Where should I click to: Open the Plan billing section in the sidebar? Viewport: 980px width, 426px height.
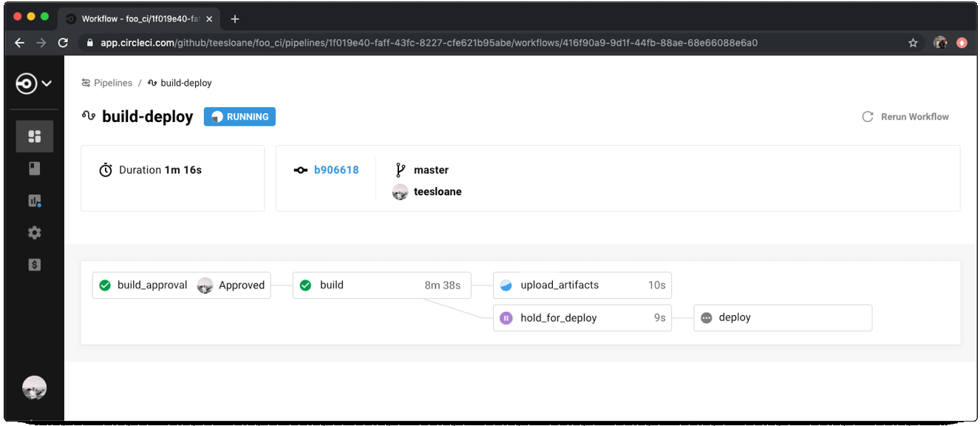point(34,264)
